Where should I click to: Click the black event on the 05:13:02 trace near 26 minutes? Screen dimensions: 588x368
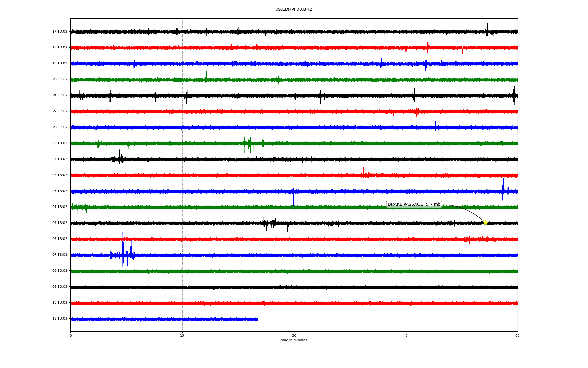click(x=269, y=224)
